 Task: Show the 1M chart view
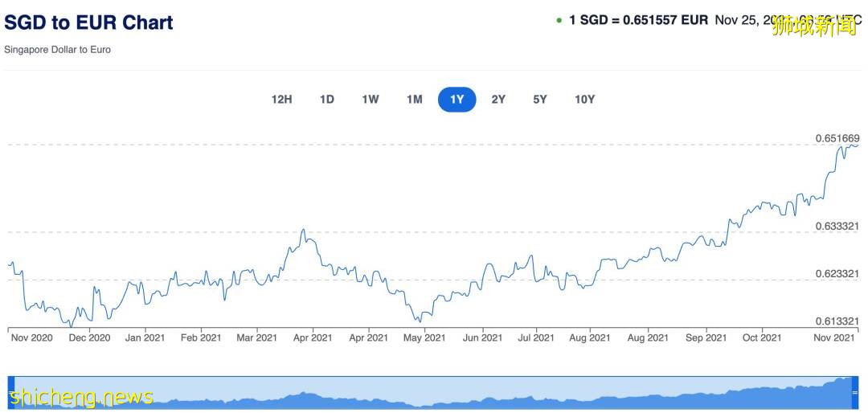(414, 100)
